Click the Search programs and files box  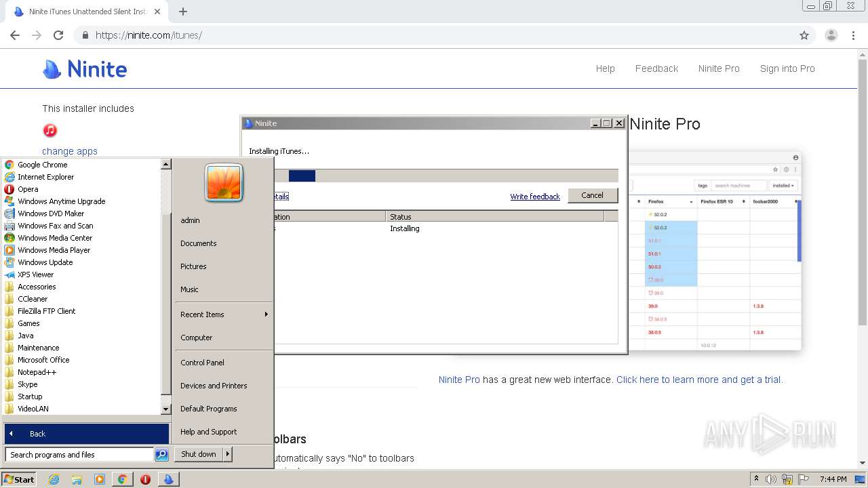79,455
